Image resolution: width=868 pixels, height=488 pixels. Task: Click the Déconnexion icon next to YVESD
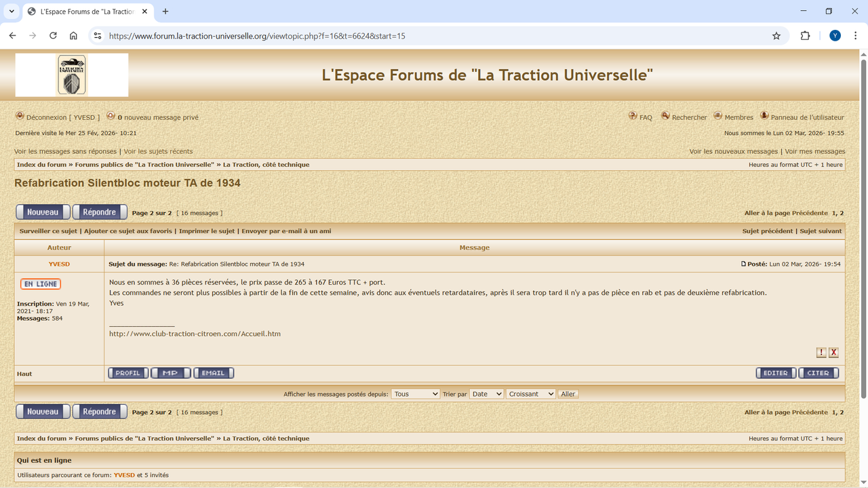click(x=20, y=117)
